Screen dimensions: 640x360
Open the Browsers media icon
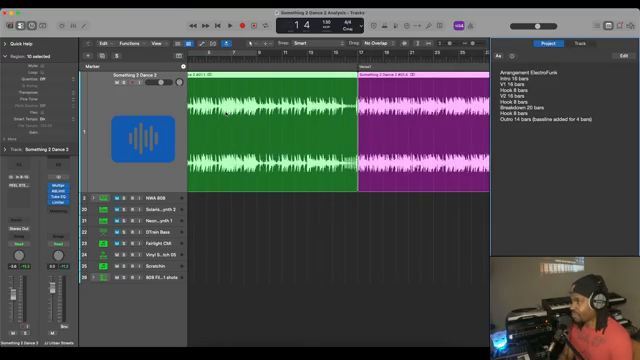tap(631, 26)
